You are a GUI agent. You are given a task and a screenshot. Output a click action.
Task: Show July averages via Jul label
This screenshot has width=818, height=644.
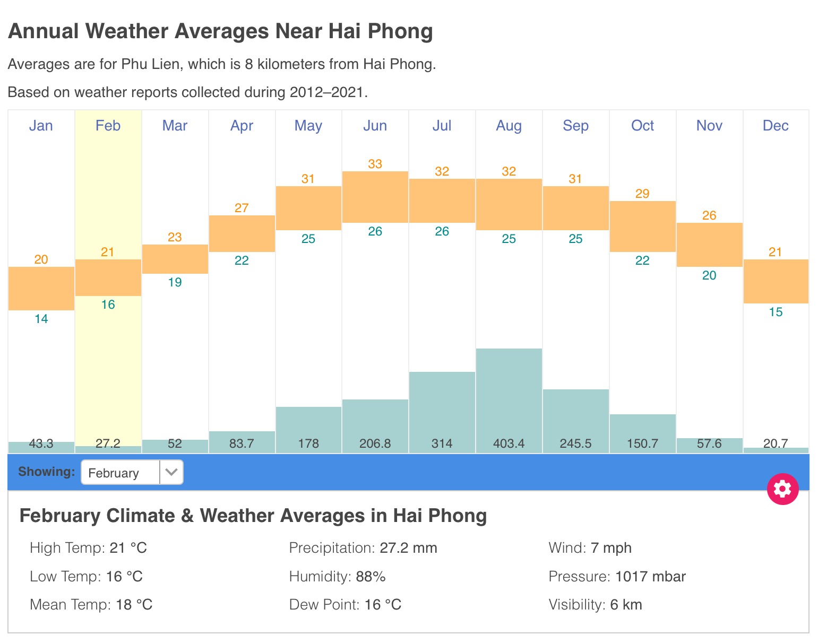click(x=442, y=126)
